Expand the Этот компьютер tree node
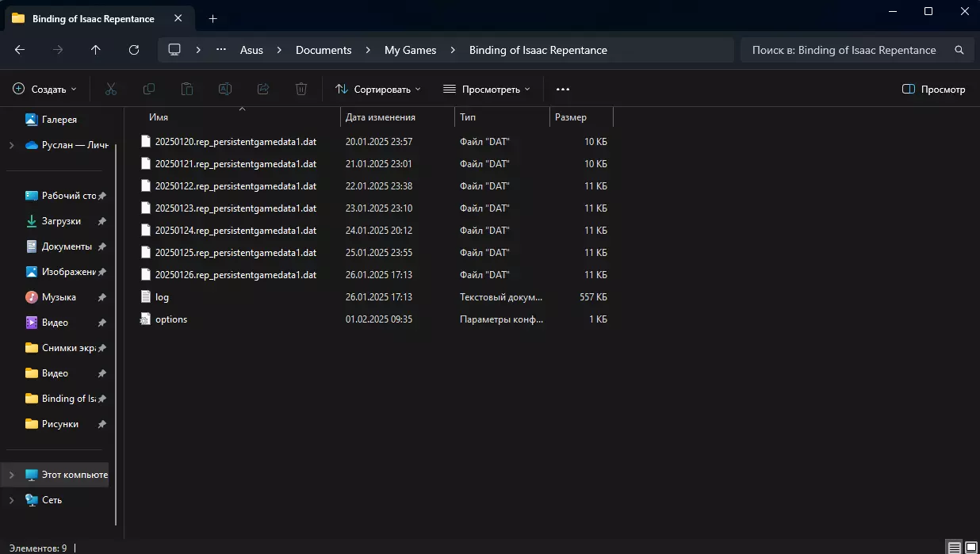The image size is (980, 554). [11, 475]
